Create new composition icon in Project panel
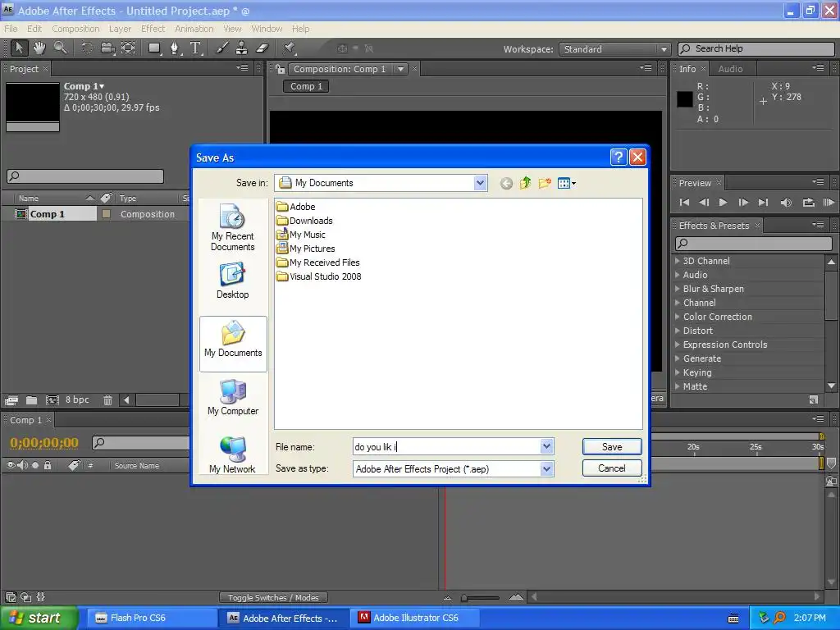840x630 pixels. click(52, 399)
